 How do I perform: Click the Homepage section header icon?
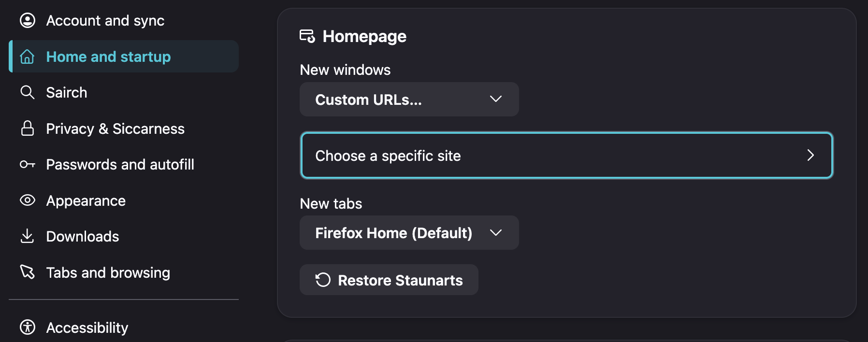[x=307, y=36]
